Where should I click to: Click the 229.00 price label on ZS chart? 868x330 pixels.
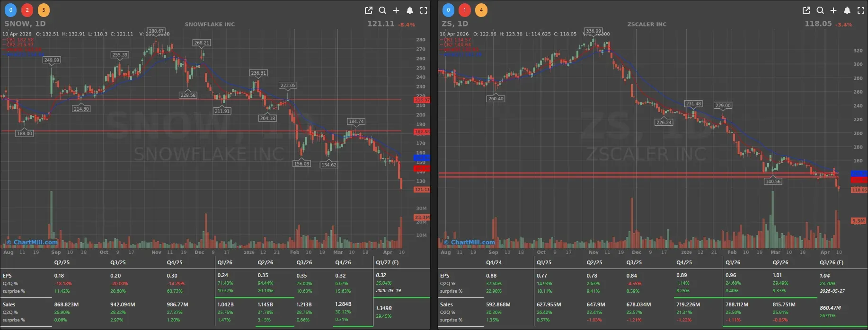723,105
